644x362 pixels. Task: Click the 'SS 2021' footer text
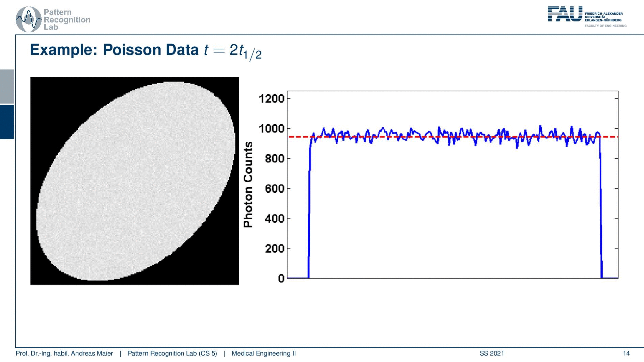click(x=492, y=353)
